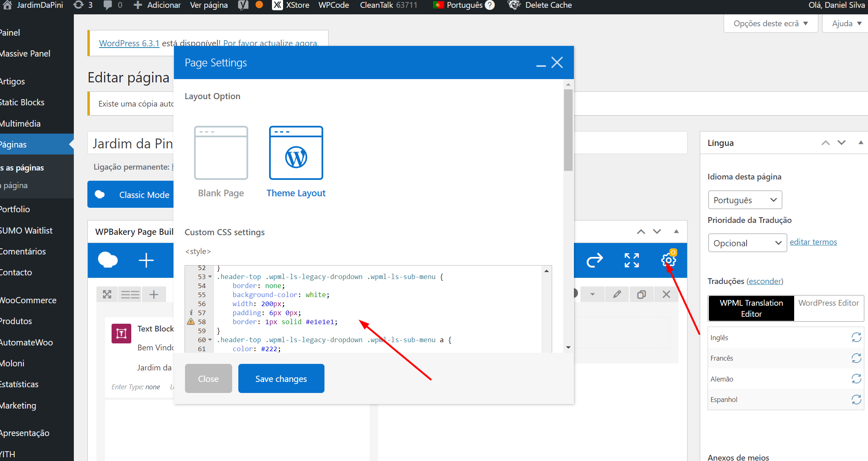This screenshot has width=868, height=461.
Task: Switch to WPML Translation Editor
Action: point(751,308)
